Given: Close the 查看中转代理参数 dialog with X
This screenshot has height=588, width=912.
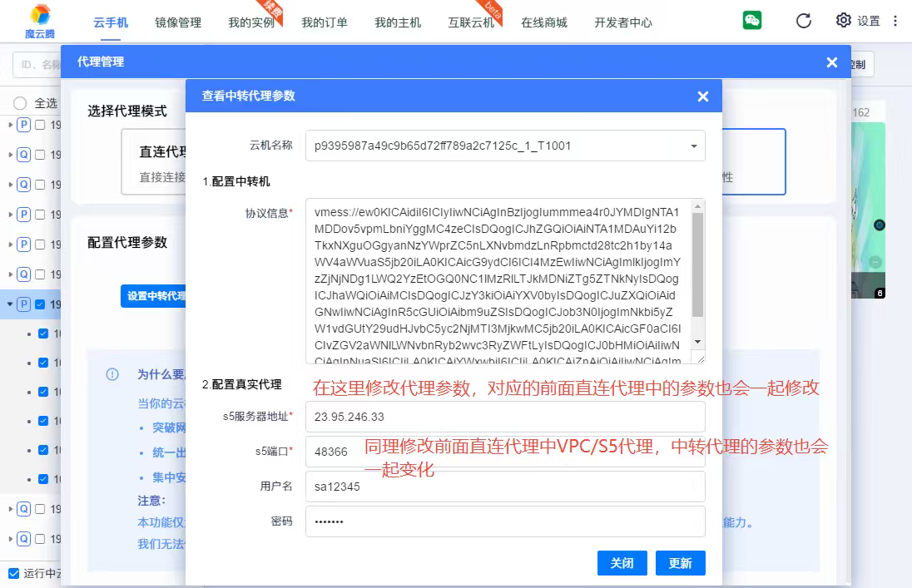Looking at the screenshot, I should tap(703, 96).
